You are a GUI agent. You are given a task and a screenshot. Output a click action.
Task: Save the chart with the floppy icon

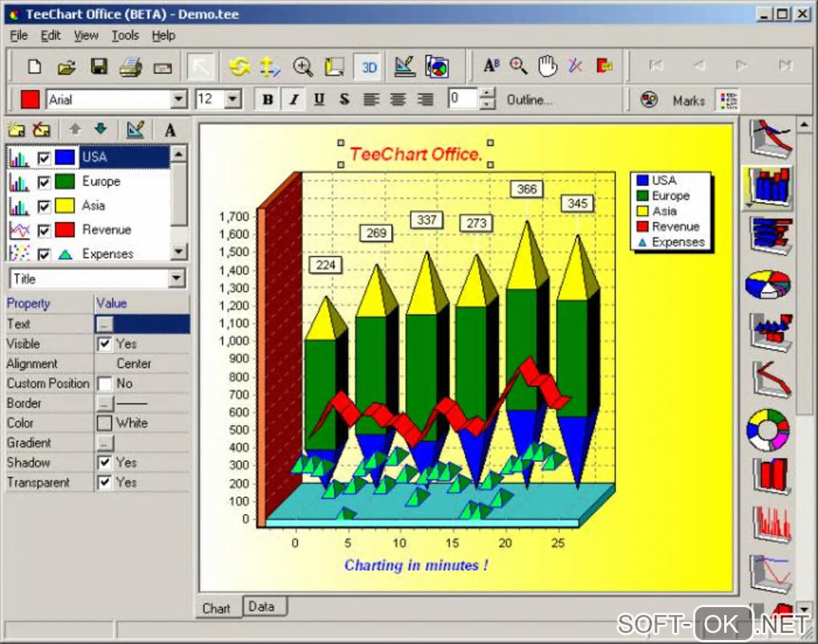[99, 67]
